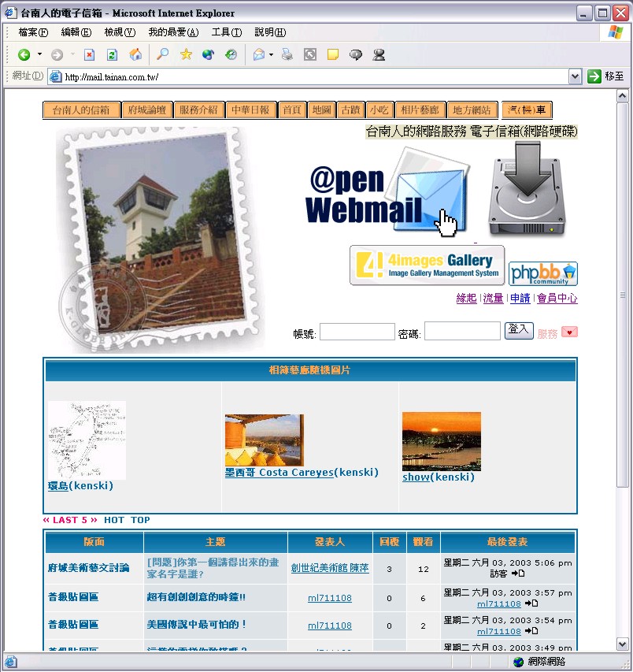Click last-post arrow icon in 3:57 pm row

tap(531, 603)
